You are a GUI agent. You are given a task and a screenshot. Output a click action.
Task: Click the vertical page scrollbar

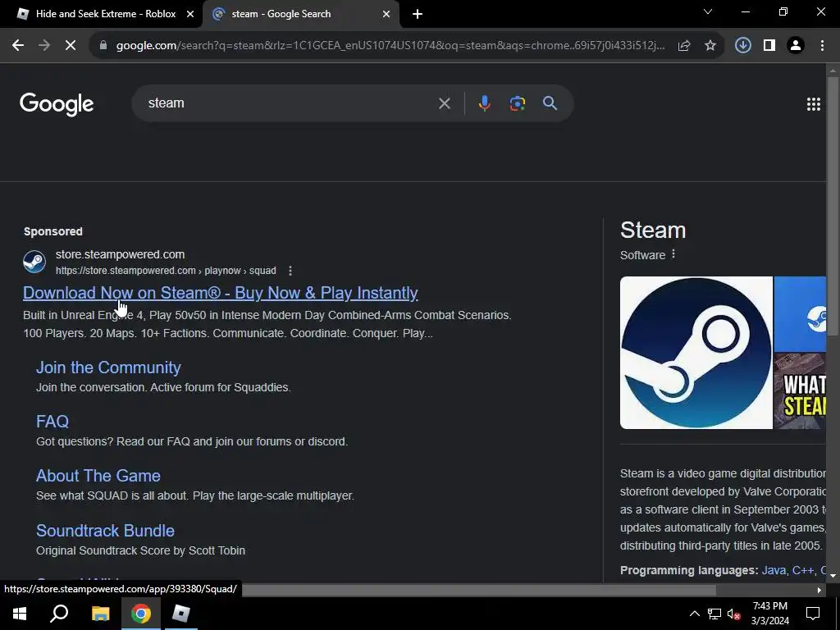833,206
